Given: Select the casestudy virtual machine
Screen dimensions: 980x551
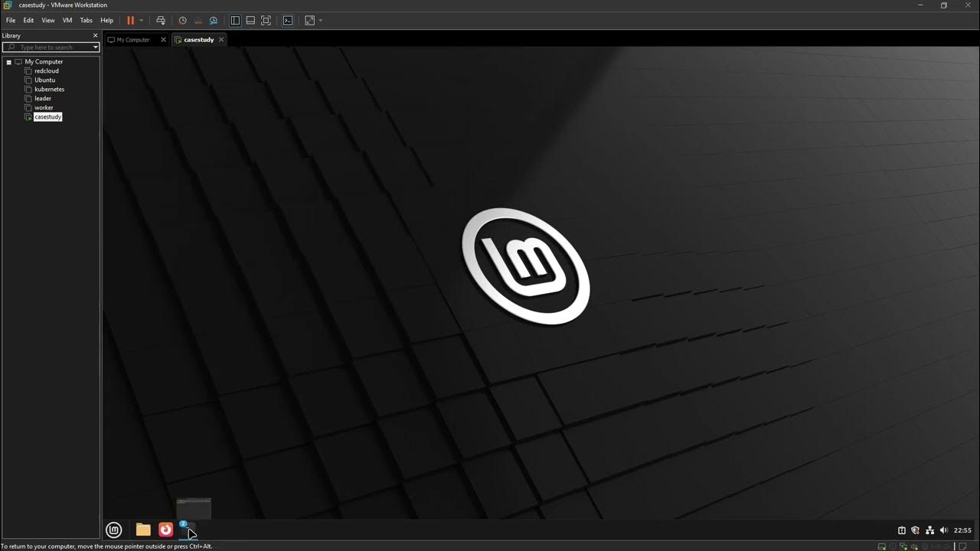Looking at the screenshot, I should pyautogui.click(x=47, y=117).
